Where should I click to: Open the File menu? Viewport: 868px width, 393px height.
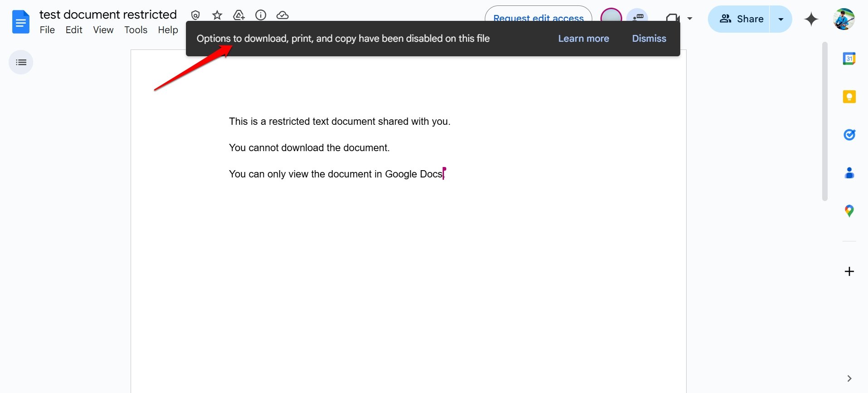(47, 30)
